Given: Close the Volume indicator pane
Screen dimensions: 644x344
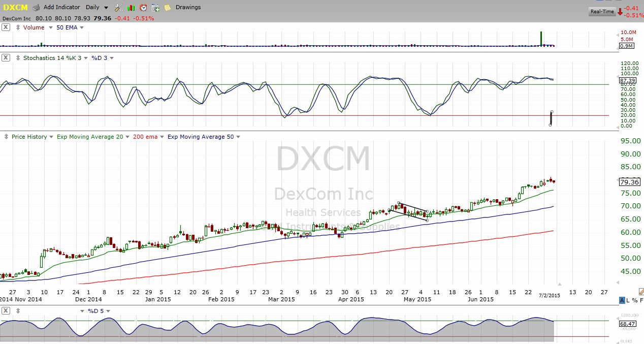Looking at the screenshot, I should point(6,27).
